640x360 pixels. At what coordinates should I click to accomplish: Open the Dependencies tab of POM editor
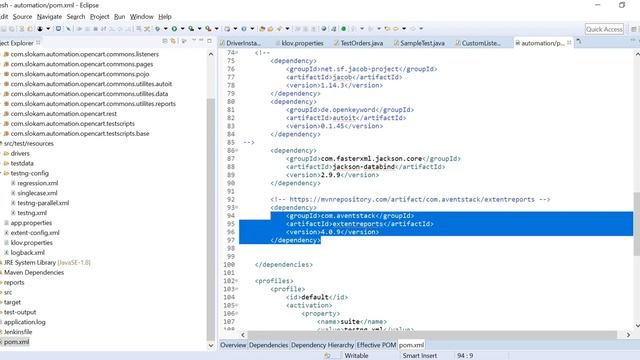click(x=269, y=345)
